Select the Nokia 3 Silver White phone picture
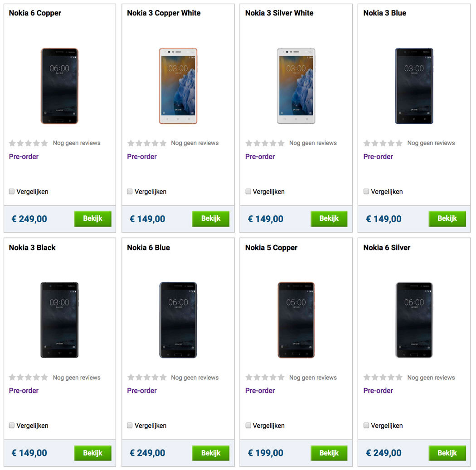This screenshot has height=470, width=476. 296,86
